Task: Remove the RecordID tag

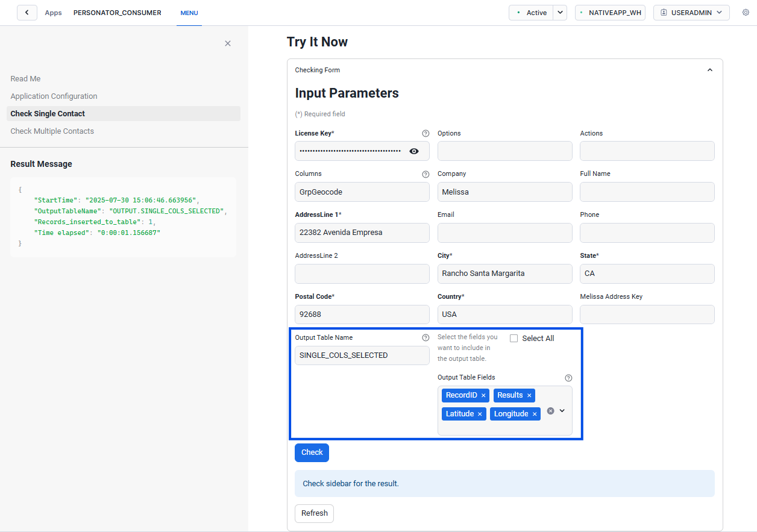Action: pyautogui.click(x=483, y=396)
